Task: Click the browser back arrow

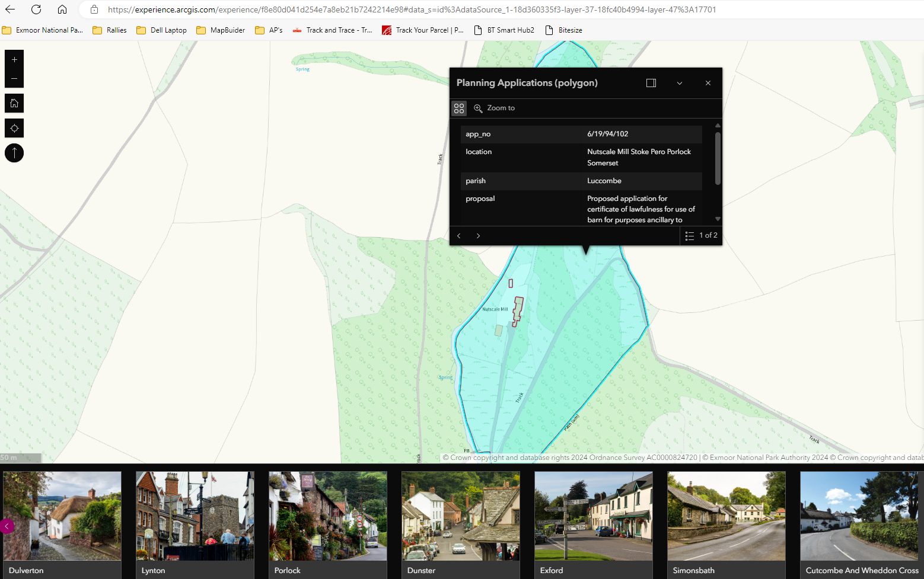Action: [11, 9]
